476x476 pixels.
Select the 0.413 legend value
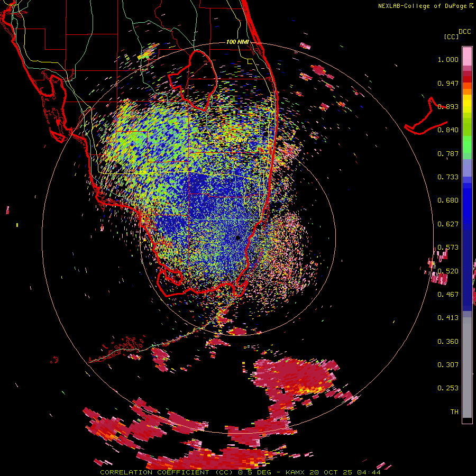448,318
